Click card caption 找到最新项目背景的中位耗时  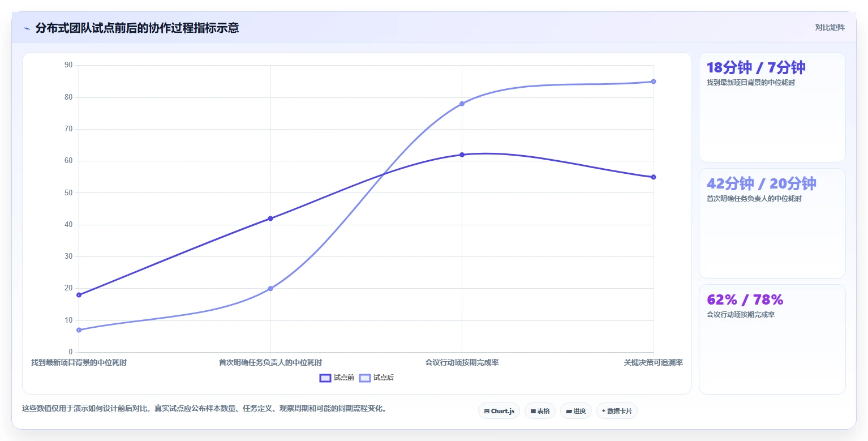[x=751, y=83]
